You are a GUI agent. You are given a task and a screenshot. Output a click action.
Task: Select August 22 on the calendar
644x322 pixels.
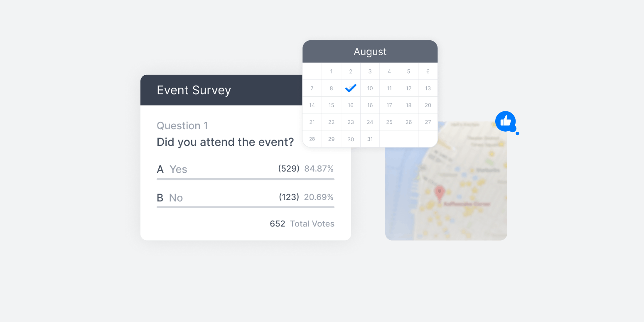pyautogui.click(x=331, y=122)
